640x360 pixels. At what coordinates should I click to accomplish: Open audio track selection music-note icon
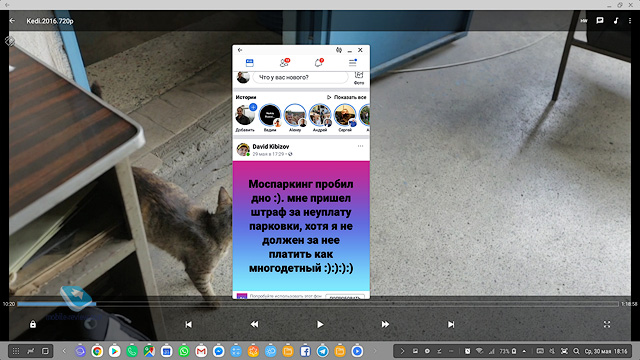pyautogui.click(x=616, y=20)
